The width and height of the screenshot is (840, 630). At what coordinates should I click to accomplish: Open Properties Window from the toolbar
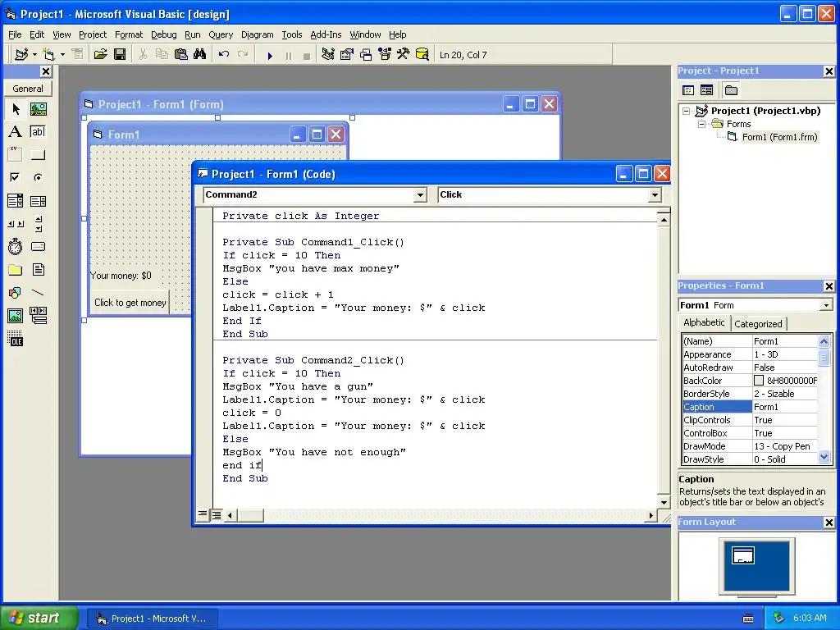click(347, 54)
